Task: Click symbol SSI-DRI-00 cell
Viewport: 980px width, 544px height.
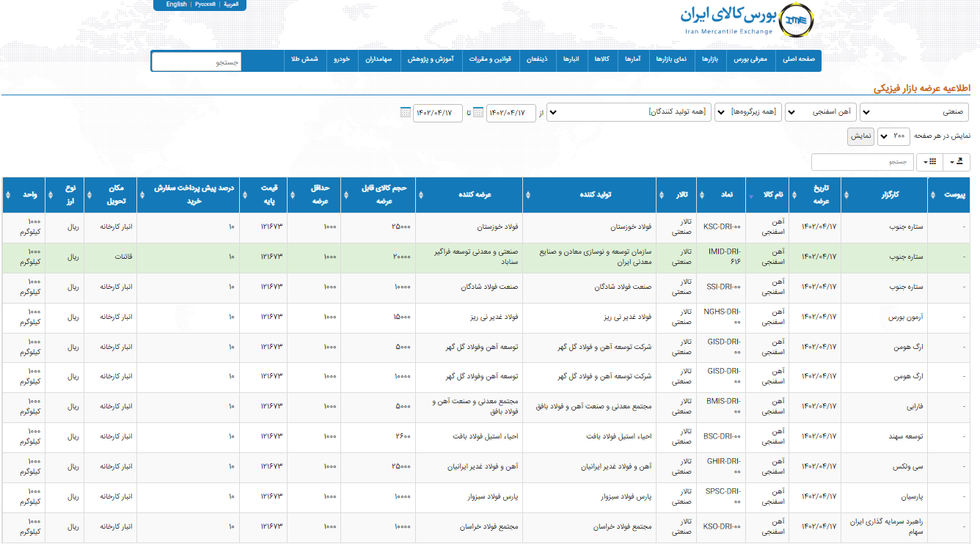Action: tap(721, 287)
